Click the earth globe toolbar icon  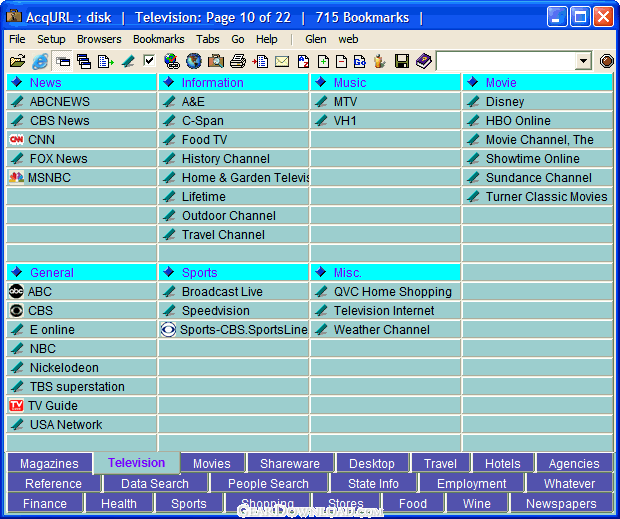(194, 61)
